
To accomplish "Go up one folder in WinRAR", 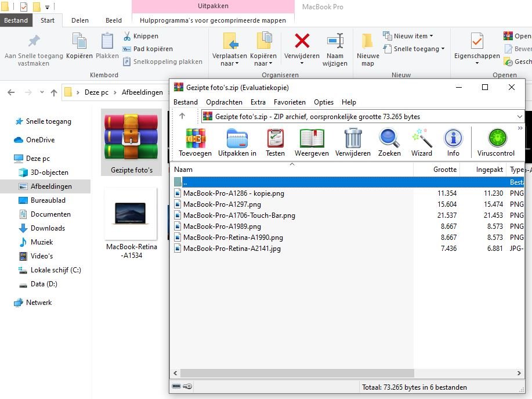I will pos(182,116).
